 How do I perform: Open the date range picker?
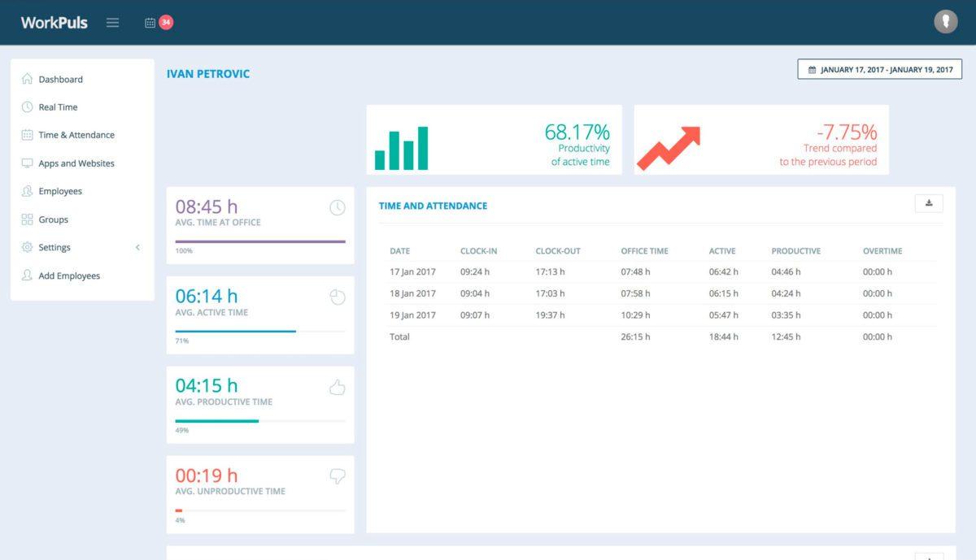coord(879,70)
